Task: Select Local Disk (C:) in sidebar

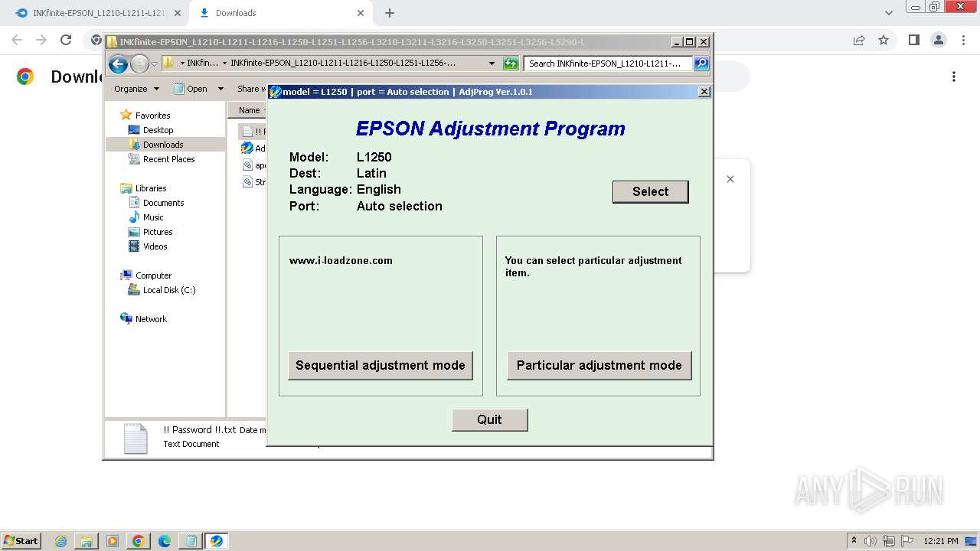Action: click(x=168, y=290)
